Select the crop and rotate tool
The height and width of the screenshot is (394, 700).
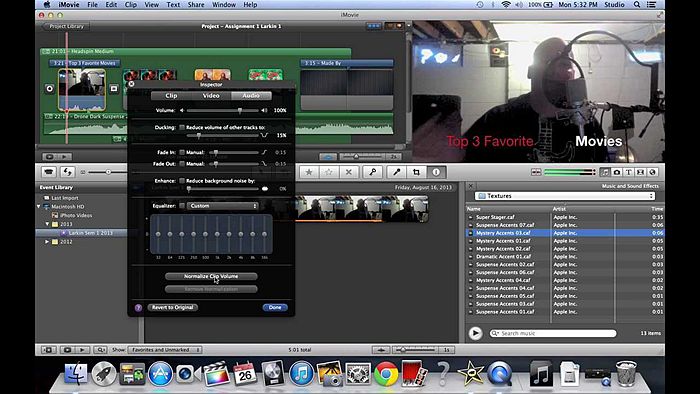click(416, 172)
